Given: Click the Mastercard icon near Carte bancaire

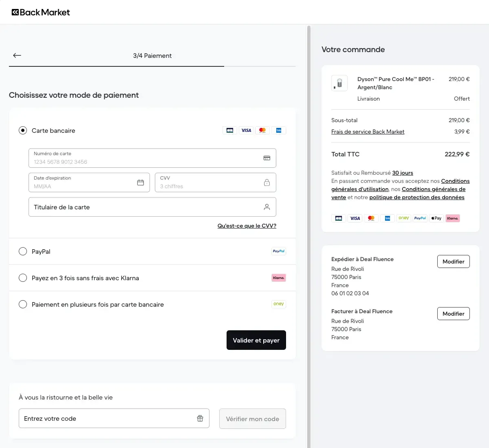Looking at the screenshot, I should click(x=262, y=130).
